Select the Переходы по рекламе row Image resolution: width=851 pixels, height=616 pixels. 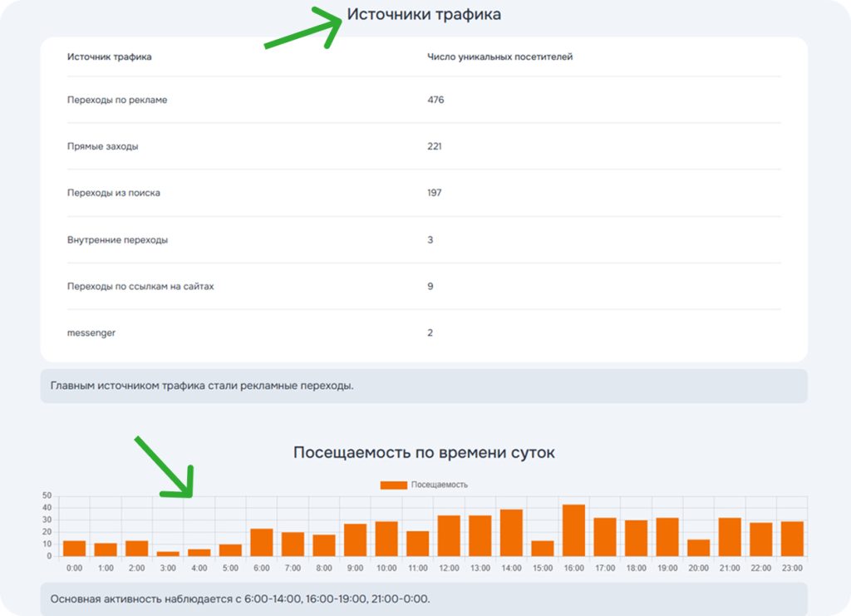tap(117, 100)
